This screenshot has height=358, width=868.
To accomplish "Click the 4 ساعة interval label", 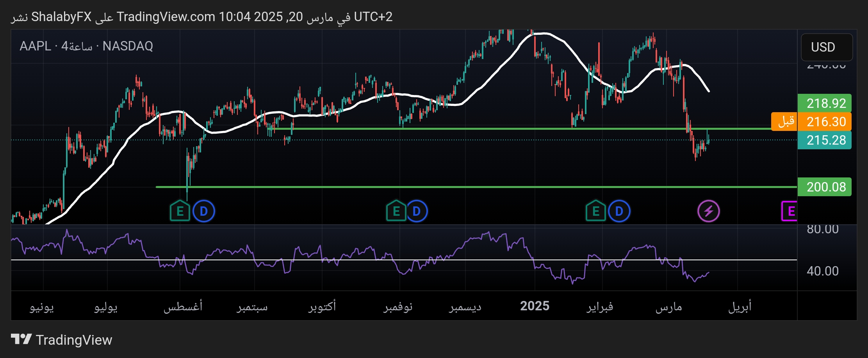I will tap(77, 46).
